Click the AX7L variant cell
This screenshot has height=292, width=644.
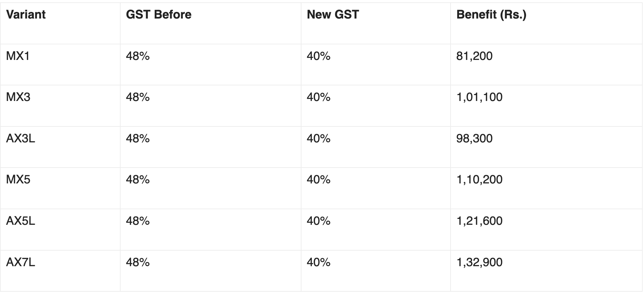click(x=21, y=262)
